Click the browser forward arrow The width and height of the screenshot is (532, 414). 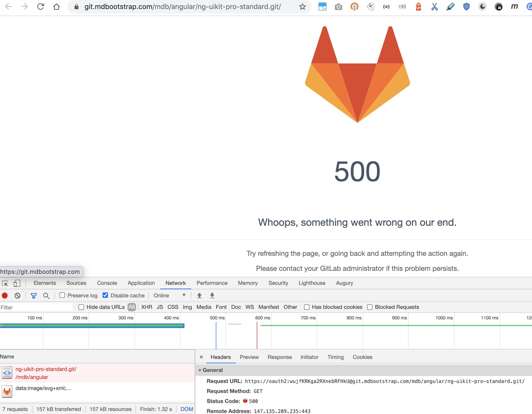24,7
